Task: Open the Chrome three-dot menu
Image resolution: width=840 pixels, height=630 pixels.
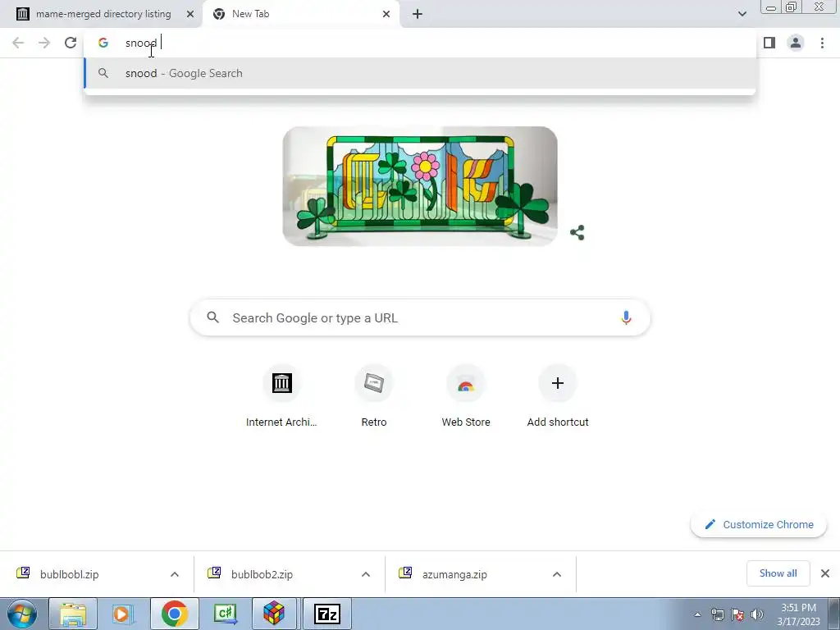Action: (x=822, y=43)
